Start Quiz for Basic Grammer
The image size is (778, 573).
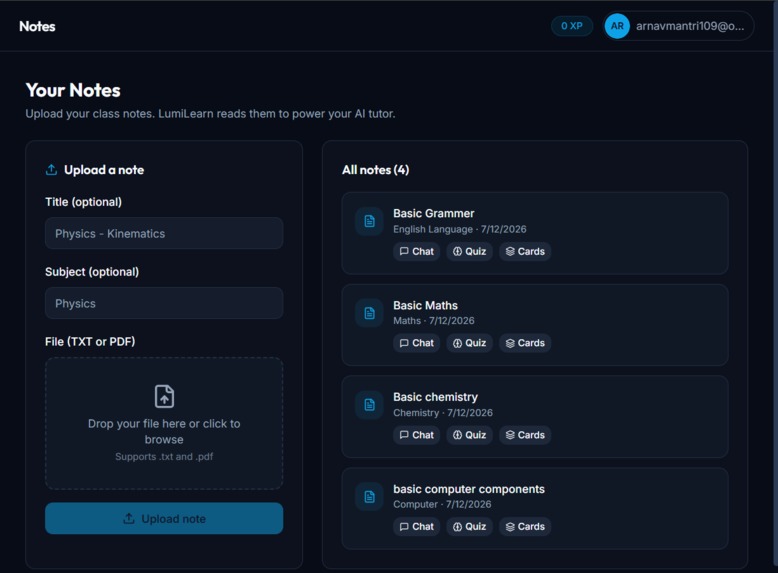[x=469, y=252]
